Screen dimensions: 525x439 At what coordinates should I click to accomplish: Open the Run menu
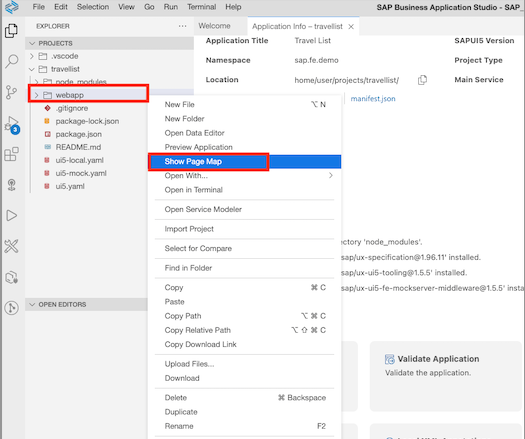point(171,7)
